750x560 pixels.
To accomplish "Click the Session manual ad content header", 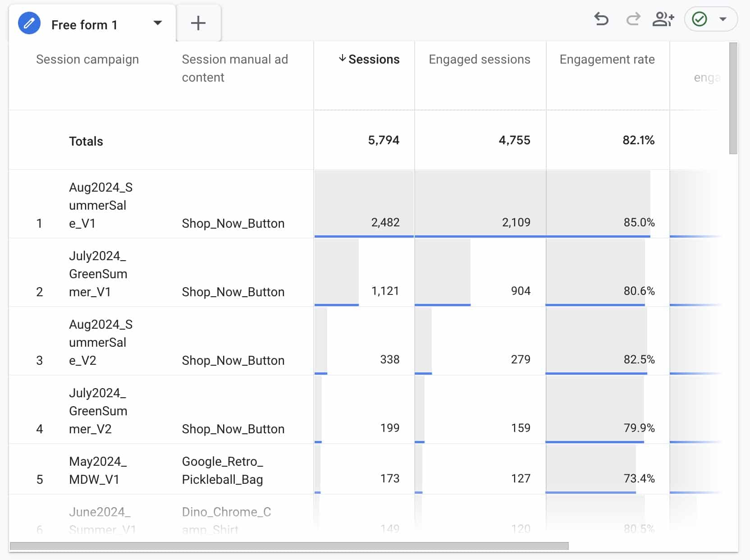I will click(x=234, y=68).
